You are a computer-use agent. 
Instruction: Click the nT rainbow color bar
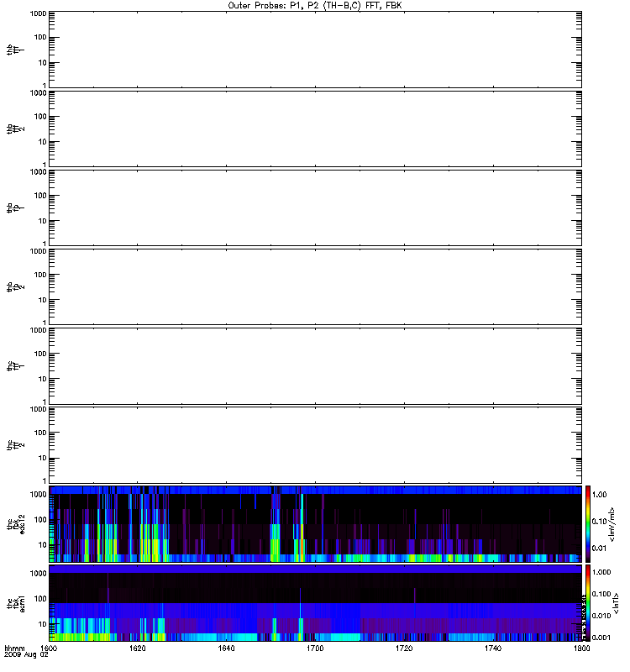click(588, 603)
